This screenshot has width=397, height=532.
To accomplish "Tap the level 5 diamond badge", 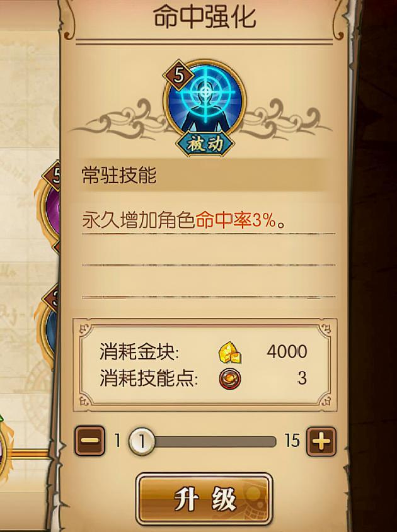I will [178, 76].
